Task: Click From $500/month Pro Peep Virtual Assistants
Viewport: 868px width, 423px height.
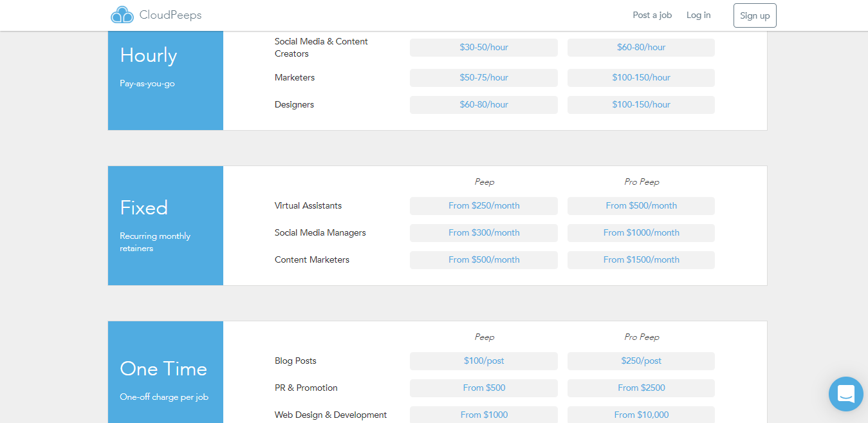Action: coord(640,205)
